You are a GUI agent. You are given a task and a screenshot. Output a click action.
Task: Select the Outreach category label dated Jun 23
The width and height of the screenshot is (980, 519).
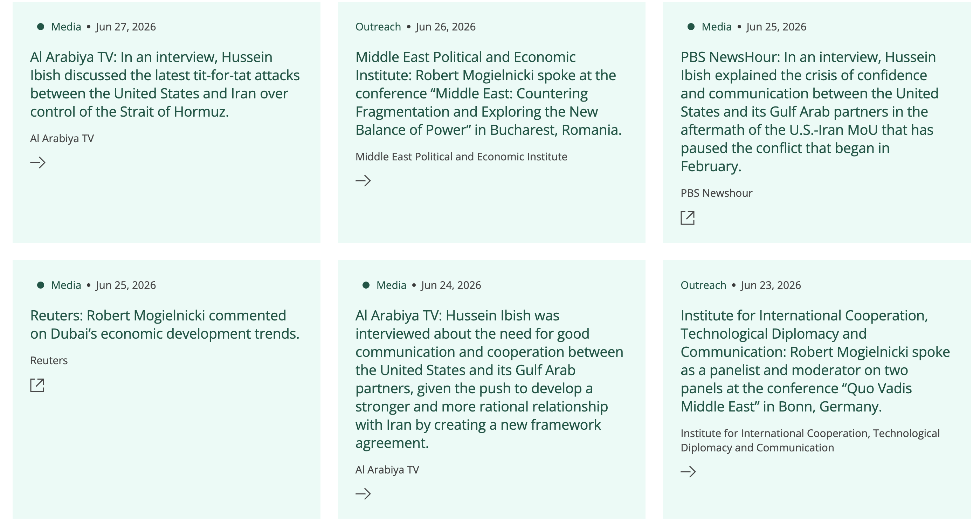703,285
